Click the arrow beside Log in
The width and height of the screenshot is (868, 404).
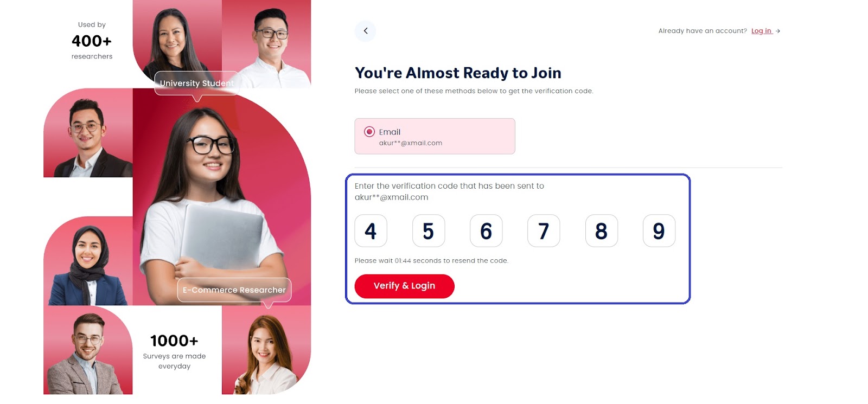point(778,31)
